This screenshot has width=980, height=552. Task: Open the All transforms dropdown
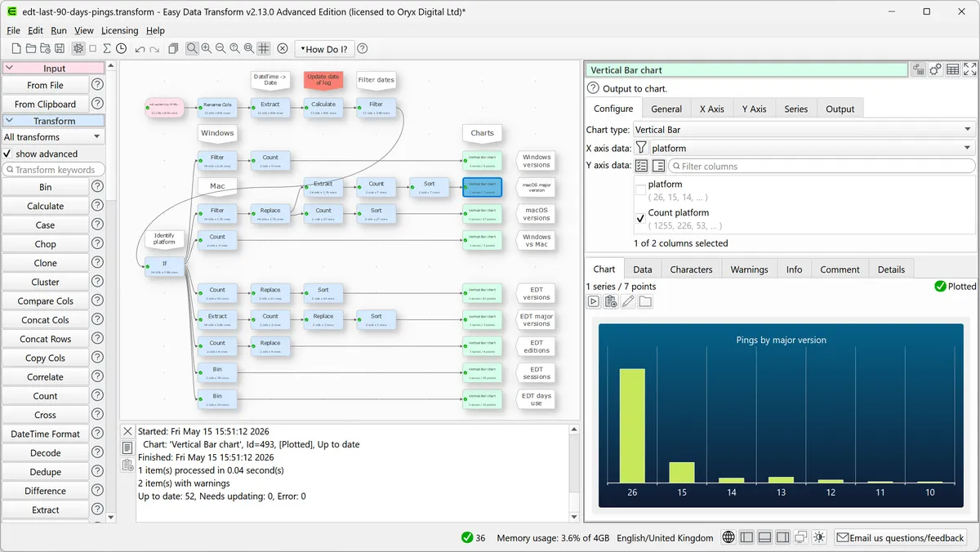click(54, 137)
